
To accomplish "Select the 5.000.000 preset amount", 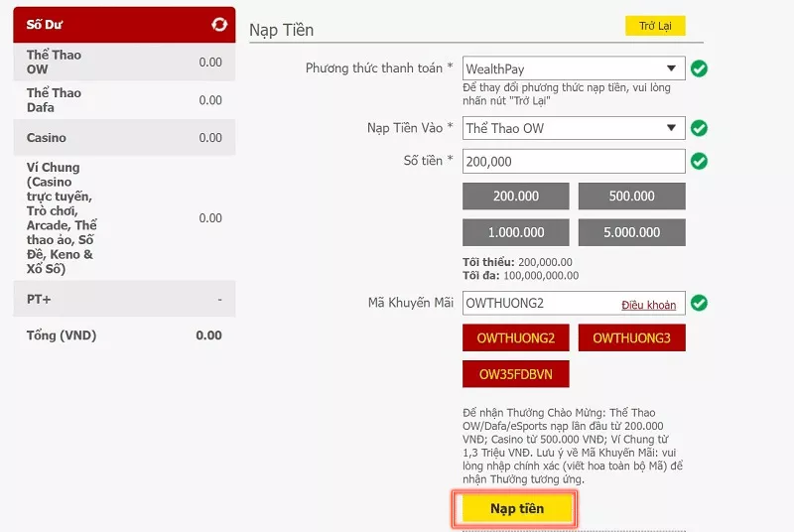I will coord(631,232).
